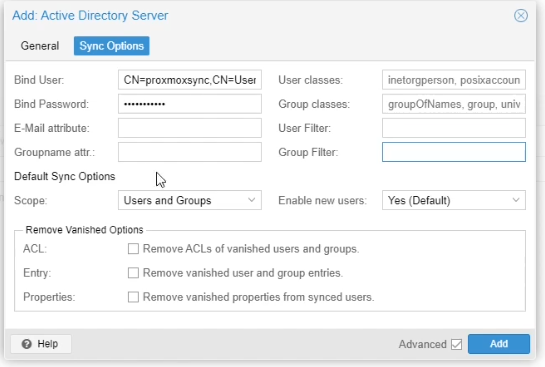Focus the Bind Password field

190,104
